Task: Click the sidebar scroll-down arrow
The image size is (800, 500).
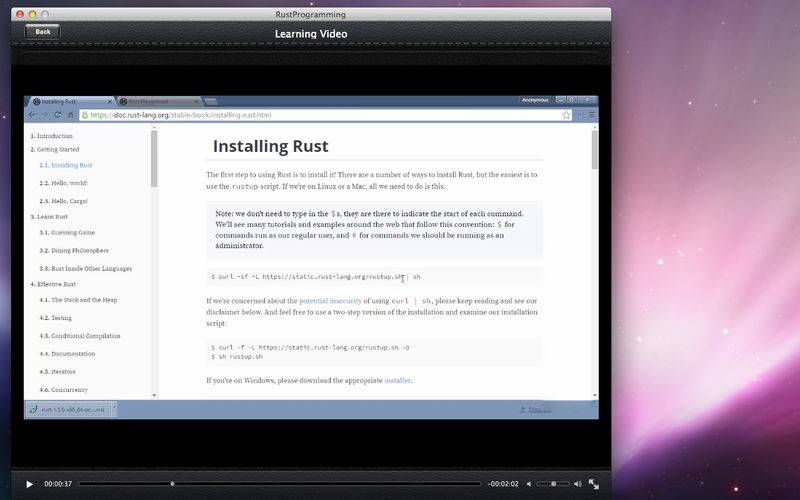Action: [154, 395]
